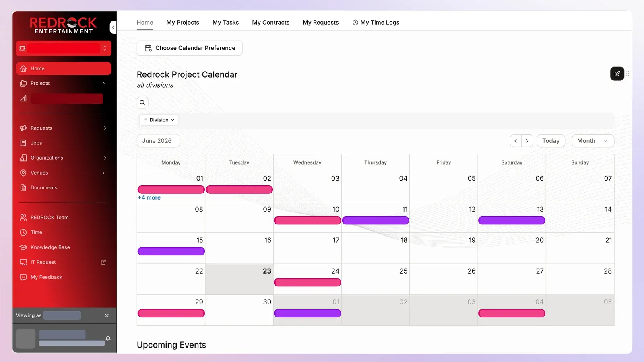This screenshot has height=362, width=644.
Task: Click the edit calendar pencil icon
Action: pyautogui.click(x=617, y=74)
